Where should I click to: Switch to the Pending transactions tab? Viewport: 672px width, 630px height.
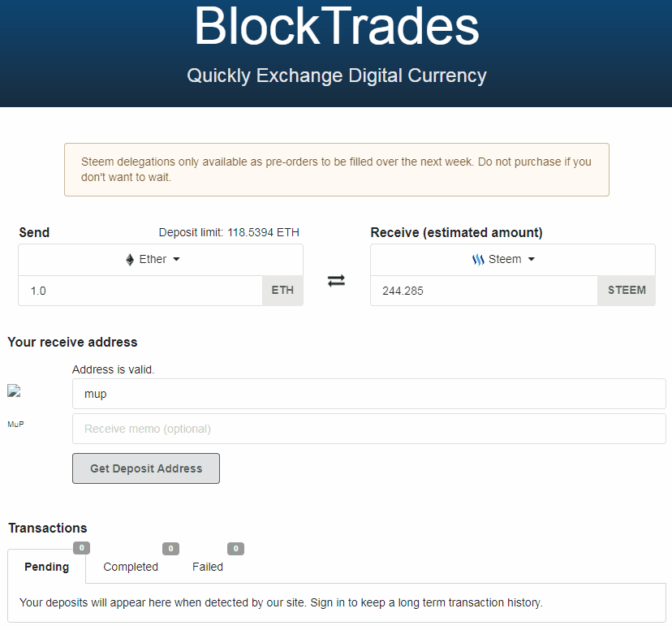[46, 567]
